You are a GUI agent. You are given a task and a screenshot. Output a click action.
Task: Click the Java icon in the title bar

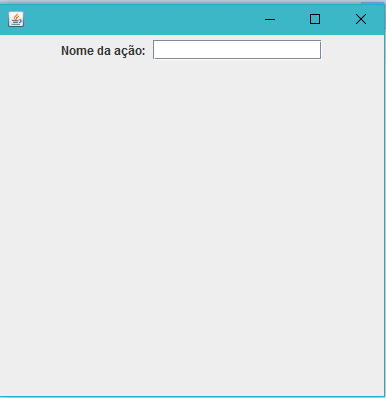pos(16,19)
